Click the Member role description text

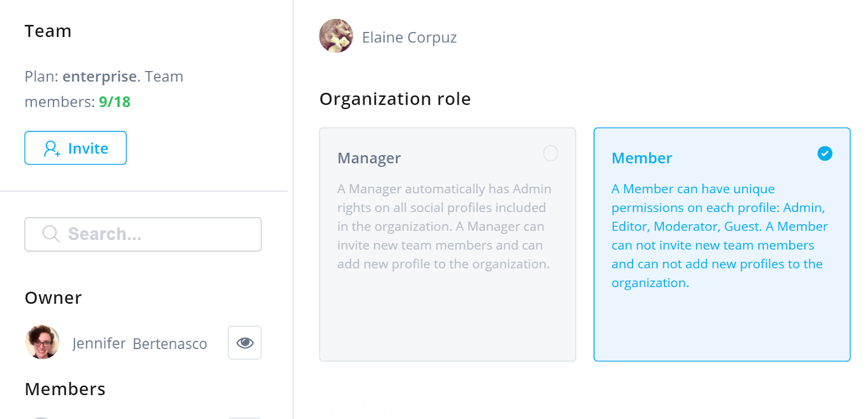point(718,236)
